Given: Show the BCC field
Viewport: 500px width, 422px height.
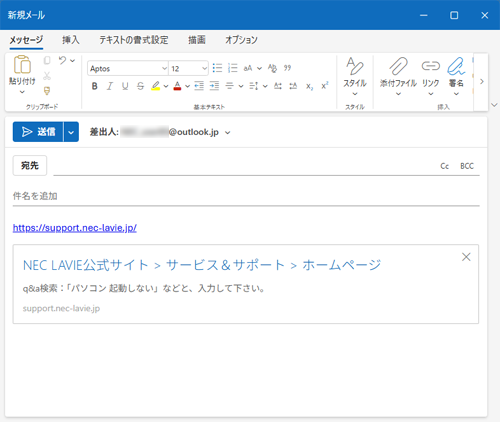Looking at the screenshot, I should [x=467, y=166].
